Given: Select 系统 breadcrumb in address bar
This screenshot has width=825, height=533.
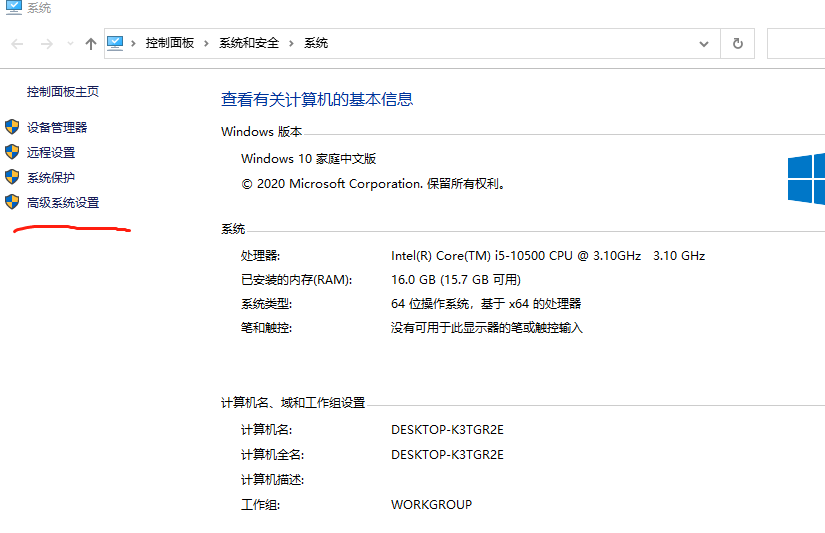Looking at the screenshot, I should pyautogui.click(x=316, y=43).
